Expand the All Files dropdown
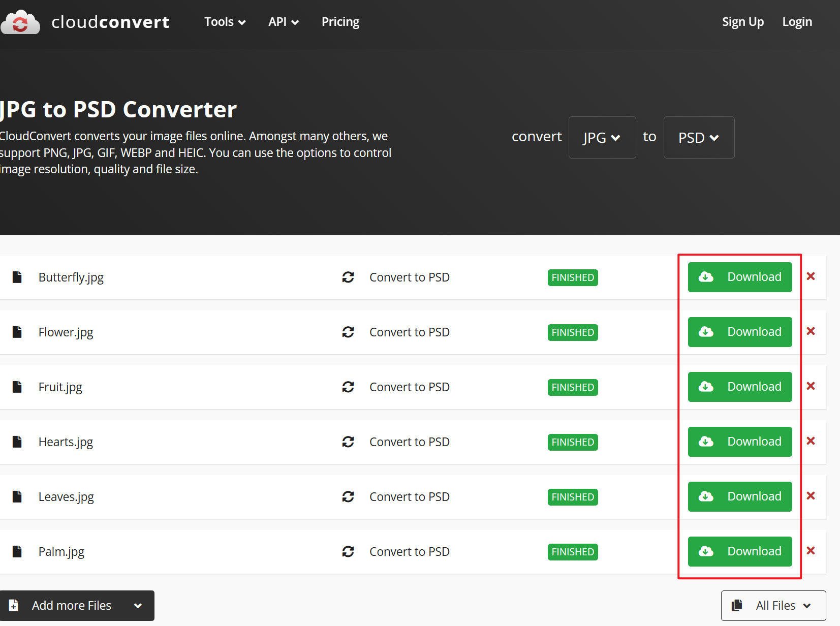 point(773,606)
